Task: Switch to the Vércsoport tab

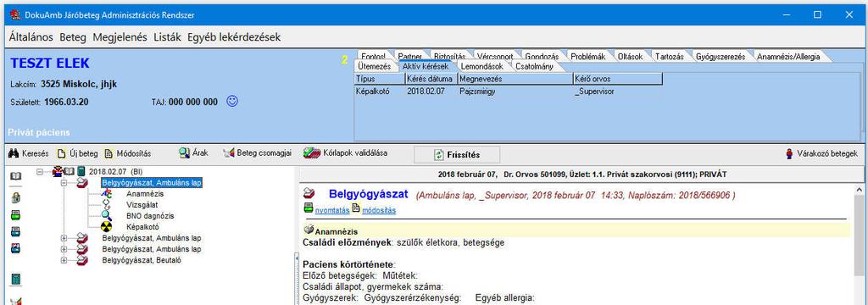Action: point(495,57)
